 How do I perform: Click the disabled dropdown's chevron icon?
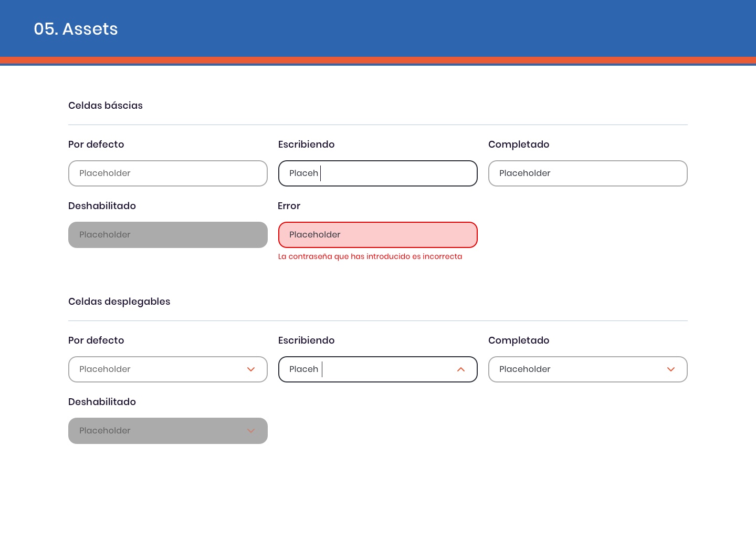point(251,431)
